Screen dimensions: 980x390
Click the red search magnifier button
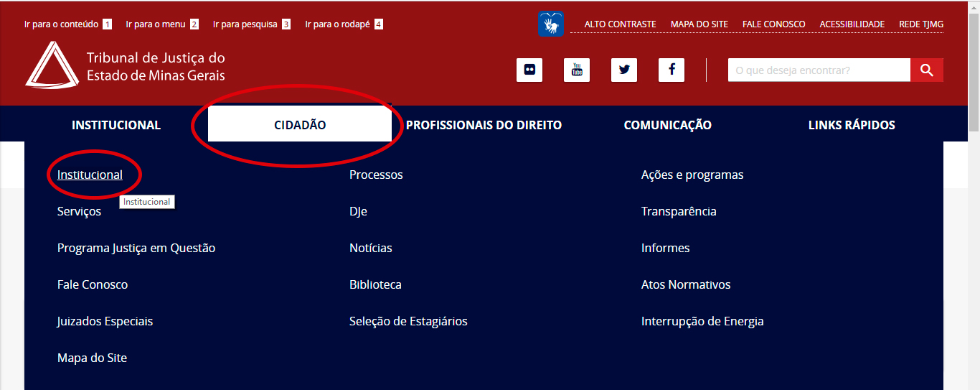(926, 70)
